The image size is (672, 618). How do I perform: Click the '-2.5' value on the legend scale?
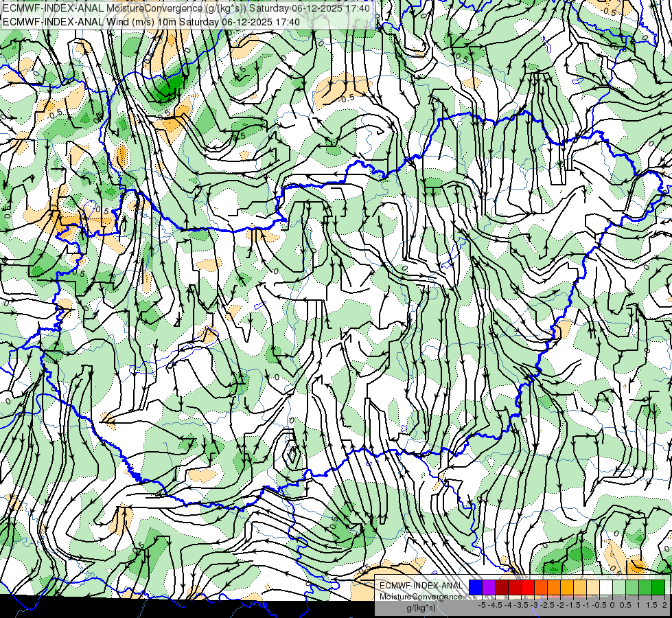pos(547,605)
